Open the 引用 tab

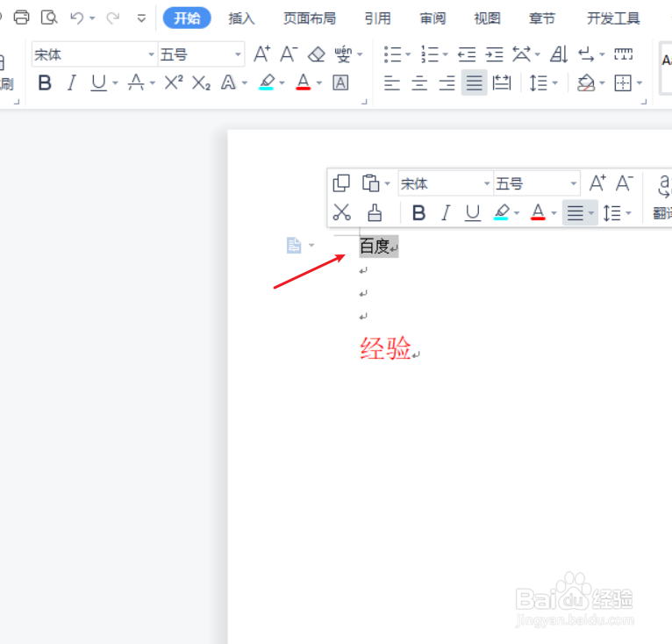coord(377,18)
